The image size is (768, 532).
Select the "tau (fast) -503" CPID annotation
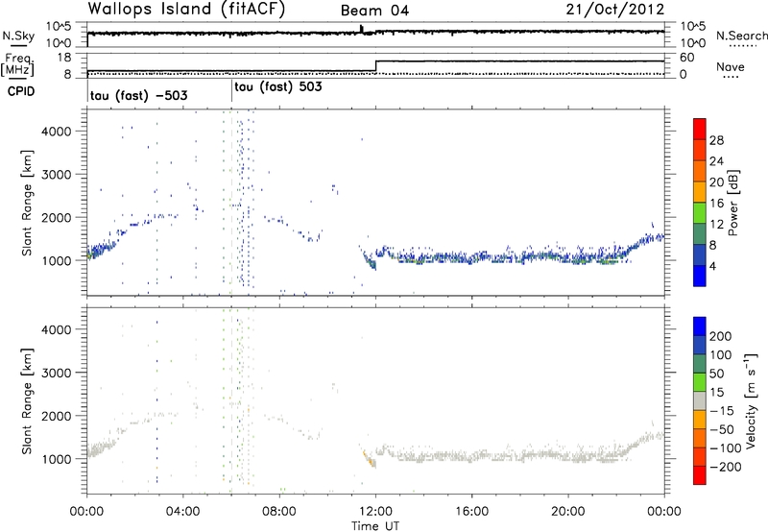click(x=138, y=95)
